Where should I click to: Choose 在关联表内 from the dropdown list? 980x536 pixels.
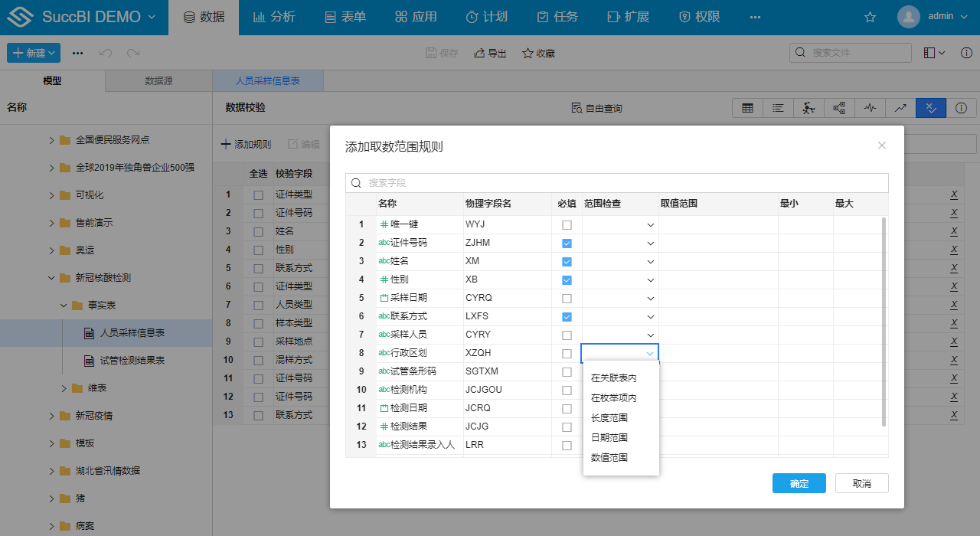point(613,378)
